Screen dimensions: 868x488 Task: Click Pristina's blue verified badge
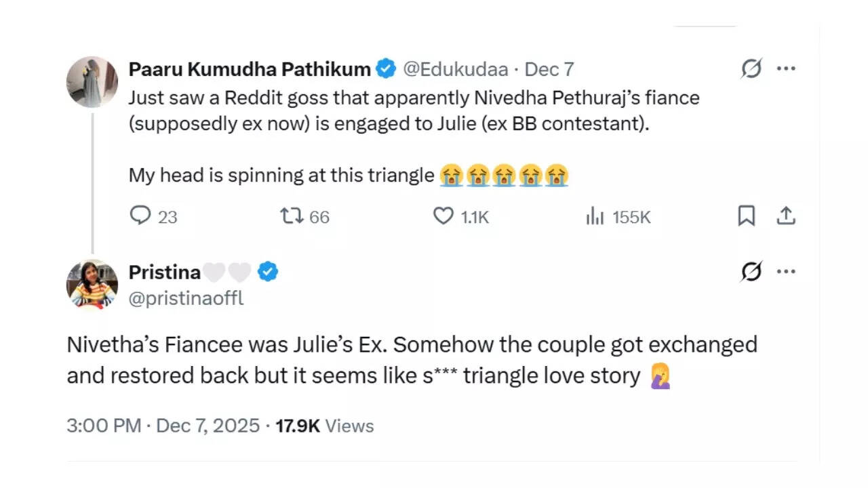pos(269,272)
